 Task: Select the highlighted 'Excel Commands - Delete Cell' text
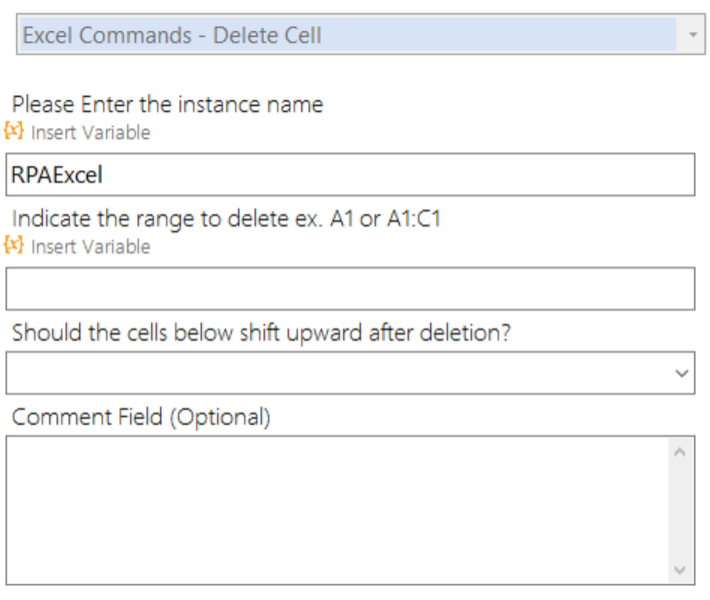click(172, 35)
